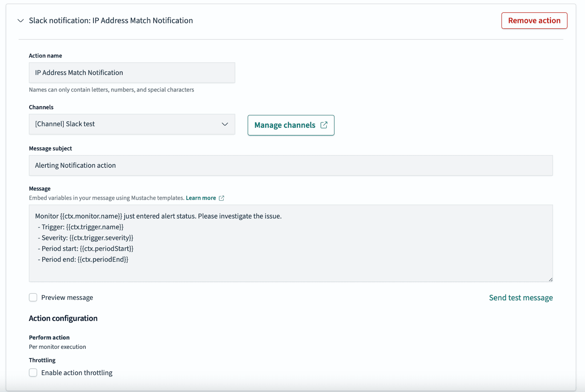Screen dimensions: 585x392
Task: Click the dropdown arrow in the Channels selector
Action: click(x=225, y=124)
